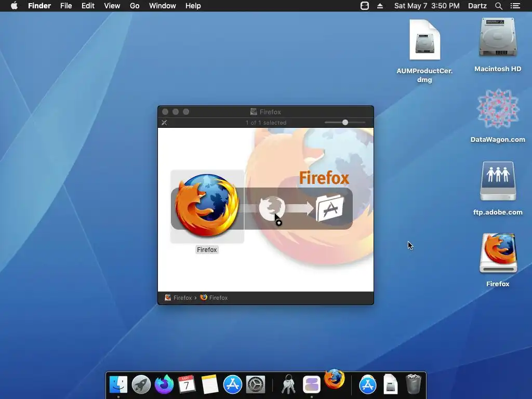Click the purple-pink app icon in the Dock
The height and width of the screenshot is (399, 532).
pos(312,384)
